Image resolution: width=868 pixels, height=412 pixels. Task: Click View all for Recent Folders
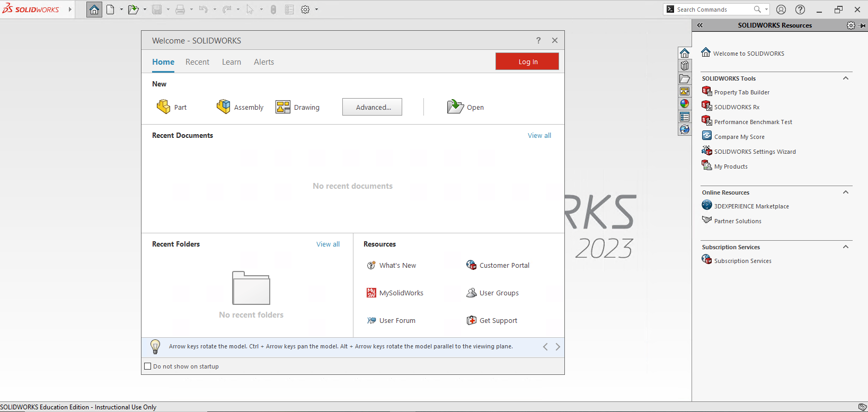(328, 244)
